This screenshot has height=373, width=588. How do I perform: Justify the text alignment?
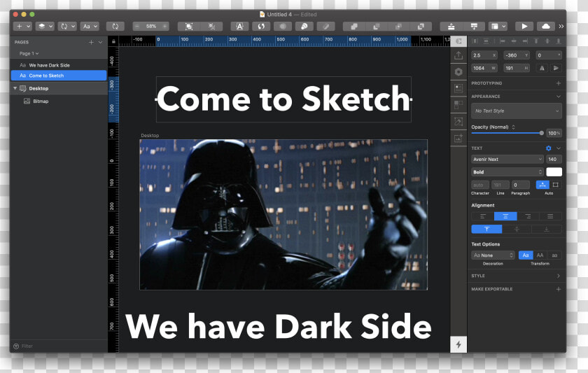coord(550,216)
